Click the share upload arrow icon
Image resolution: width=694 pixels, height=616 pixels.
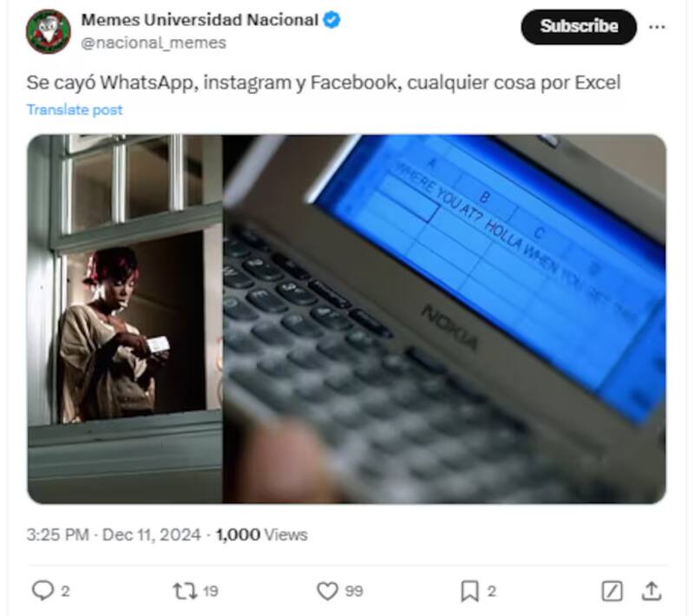point(651,591)
